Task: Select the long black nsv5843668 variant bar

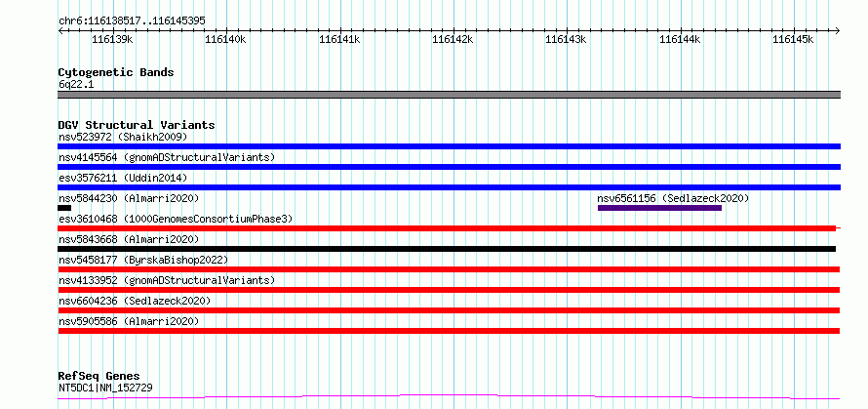Action: [x=447, y=249]
